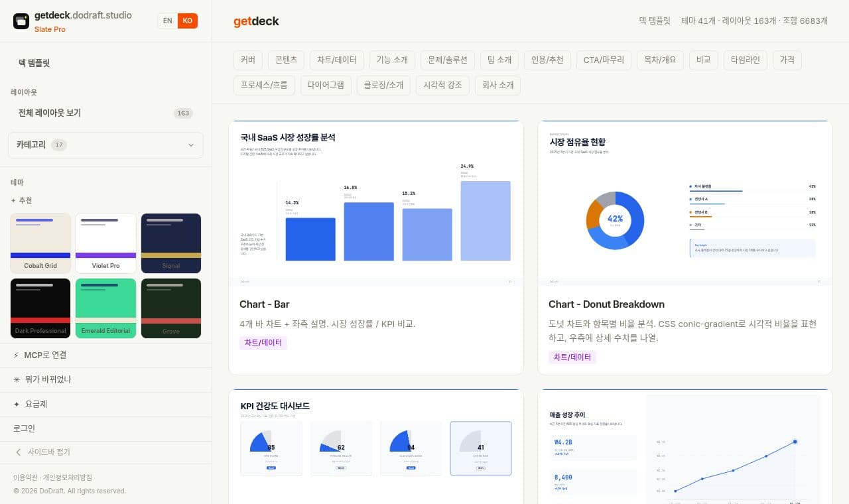Filter by 가격 category
This screenshot has height=504, width=849.
pyautogui.click(x=787, y=60)
